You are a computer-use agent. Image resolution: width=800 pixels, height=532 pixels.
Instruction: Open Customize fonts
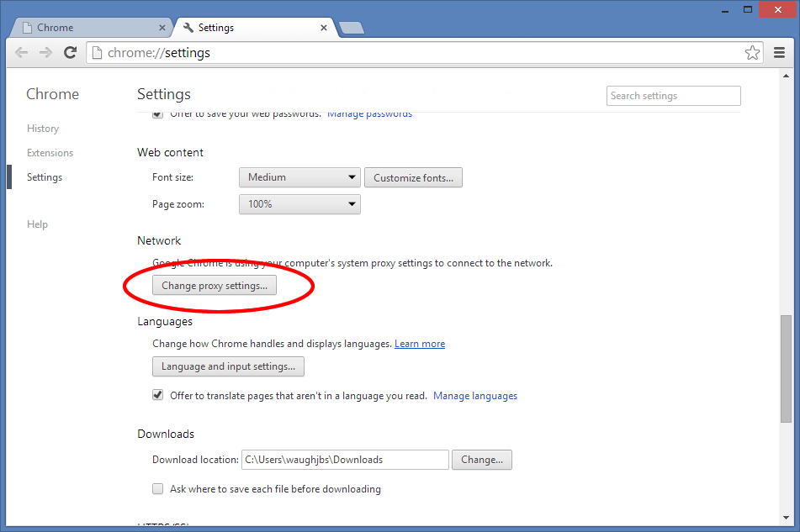413,177
